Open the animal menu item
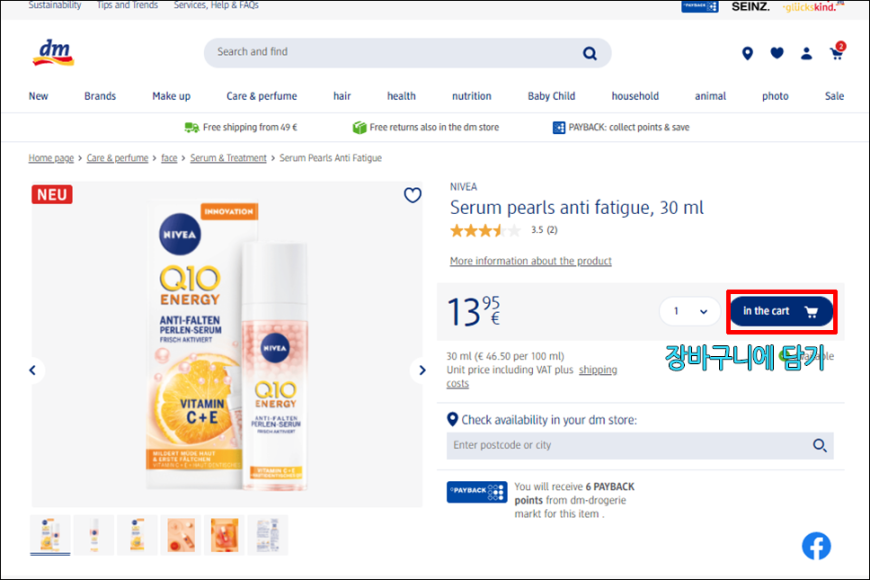Viewport: 870px width, 580px height. 710,96
